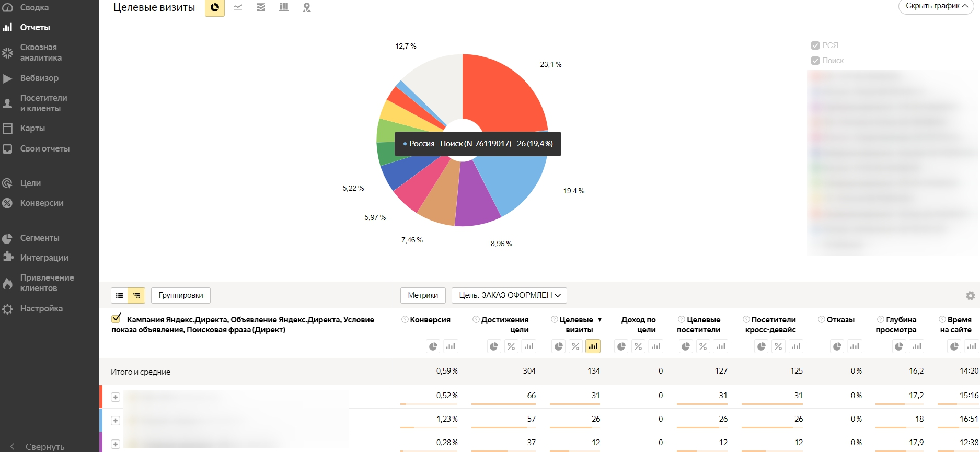
Task: Open the Цель: ЗАКАЗ ОФОРМЛЕН dropdown
Action: [x=509, y=295]
